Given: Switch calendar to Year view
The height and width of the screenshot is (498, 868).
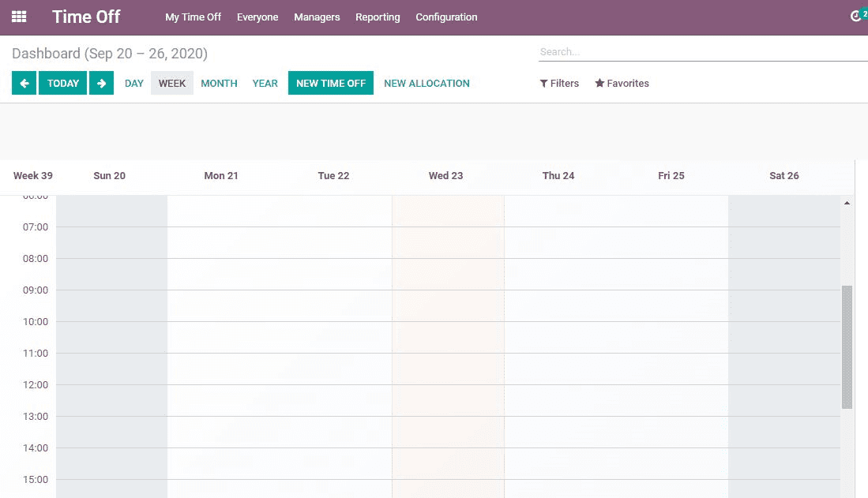Looking at the screenshot, I should point(265,83).
